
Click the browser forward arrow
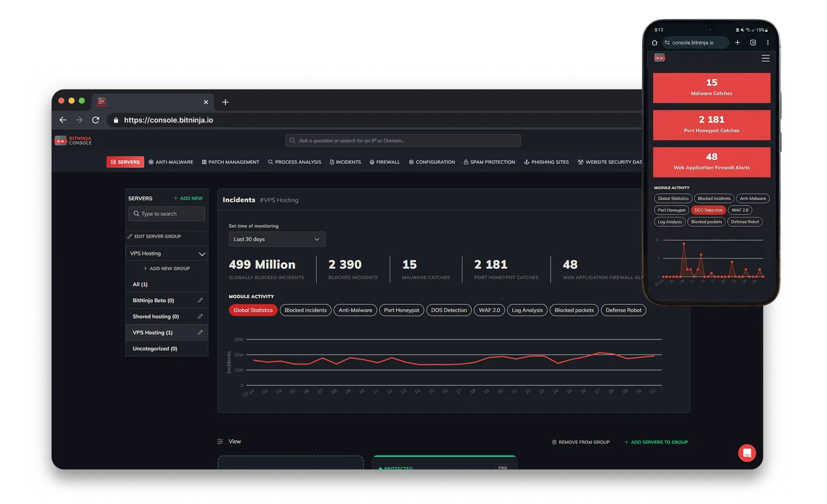[79, 120]
